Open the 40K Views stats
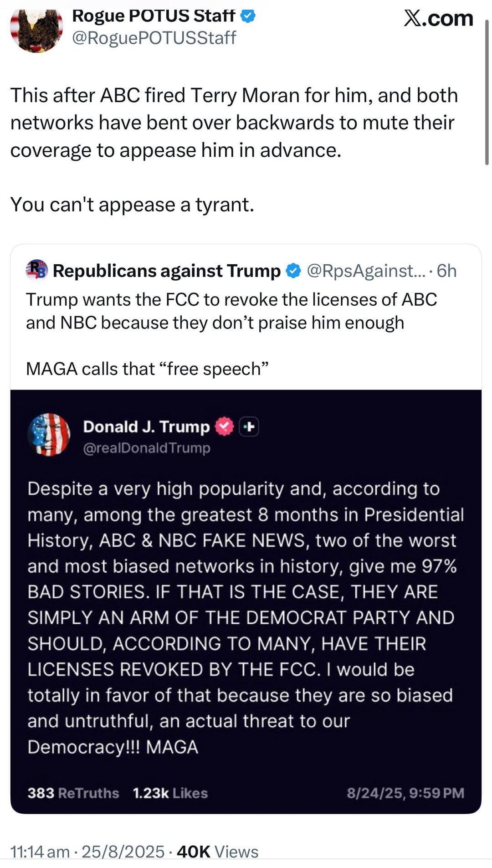This screenshot has height=868, width=492. pyautogui.click(x=217, y=852)
